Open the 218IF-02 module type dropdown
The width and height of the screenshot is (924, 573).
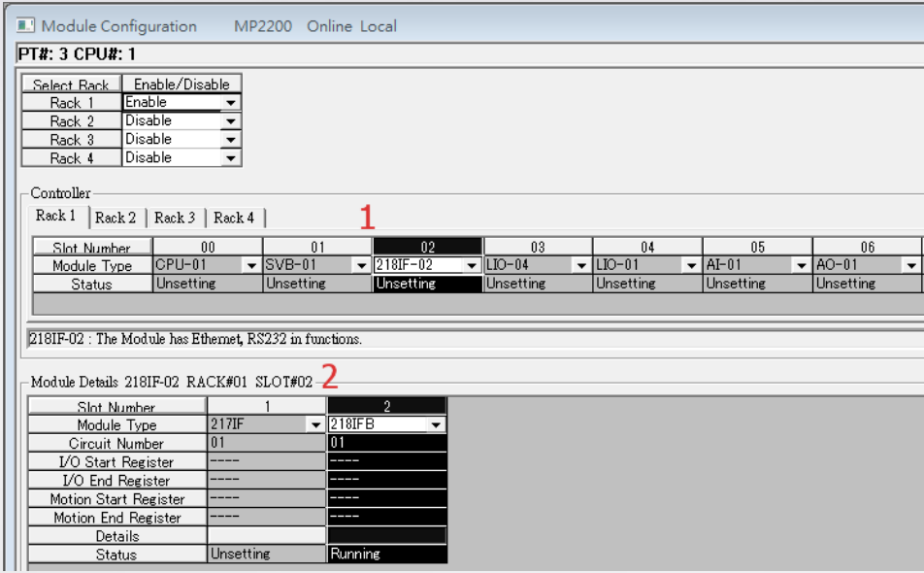[x=472, y=265]
